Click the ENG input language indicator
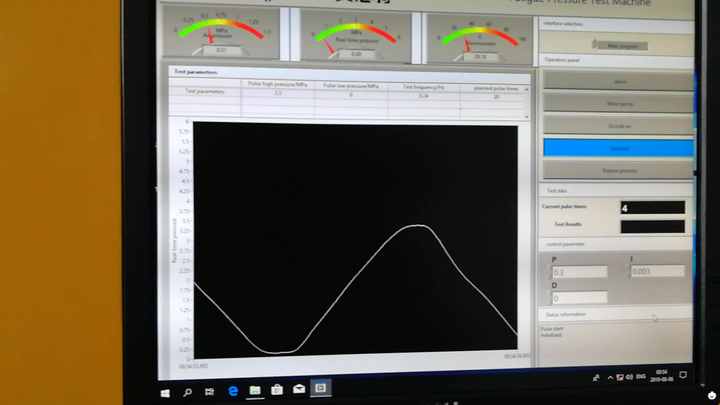720x405 pixels. (641, 376)
